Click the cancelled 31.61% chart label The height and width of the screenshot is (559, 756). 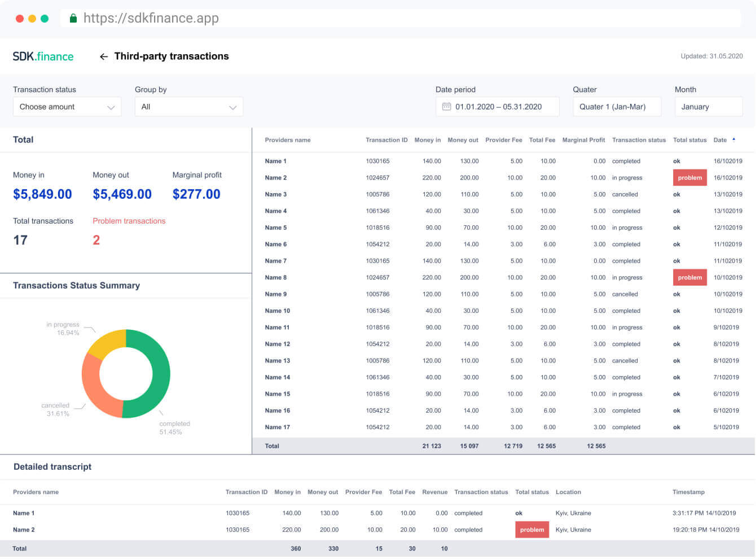click(55, 410)
